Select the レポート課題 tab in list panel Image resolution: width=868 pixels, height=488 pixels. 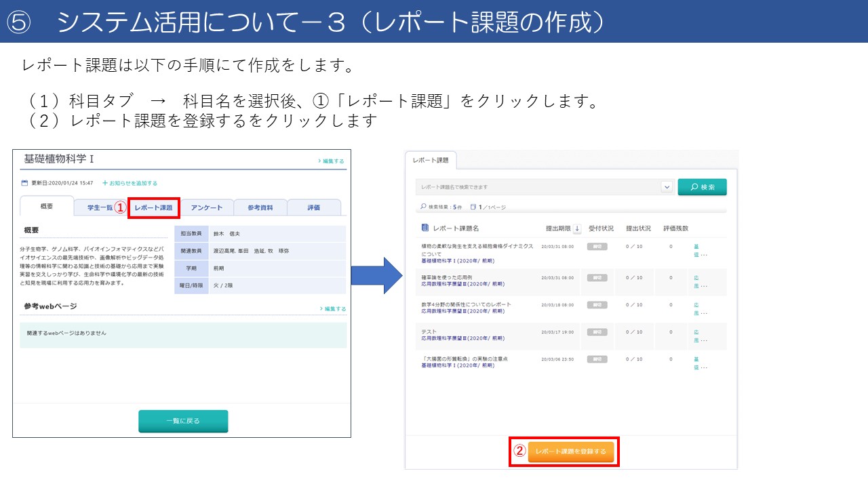pyautogui.click(x=431, y=161)
